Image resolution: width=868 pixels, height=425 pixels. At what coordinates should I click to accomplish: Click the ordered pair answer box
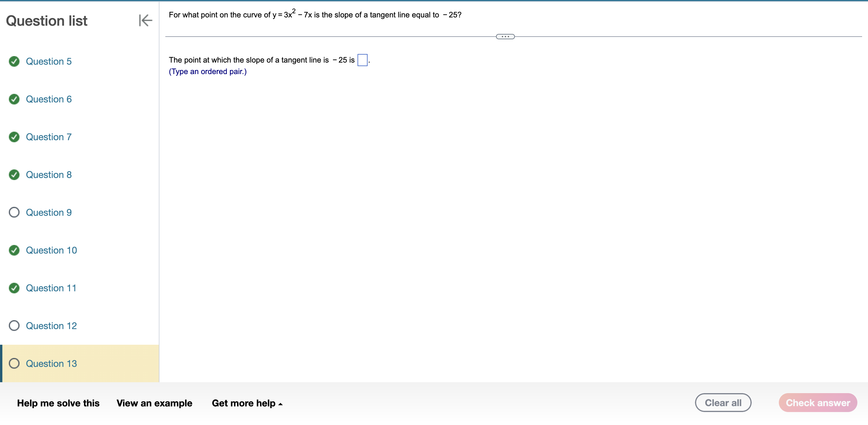pos(362,60)
